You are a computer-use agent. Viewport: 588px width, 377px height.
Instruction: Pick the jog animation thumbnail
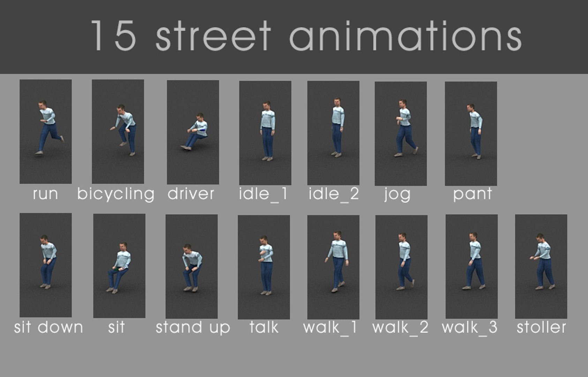click(x=401, y=134)
